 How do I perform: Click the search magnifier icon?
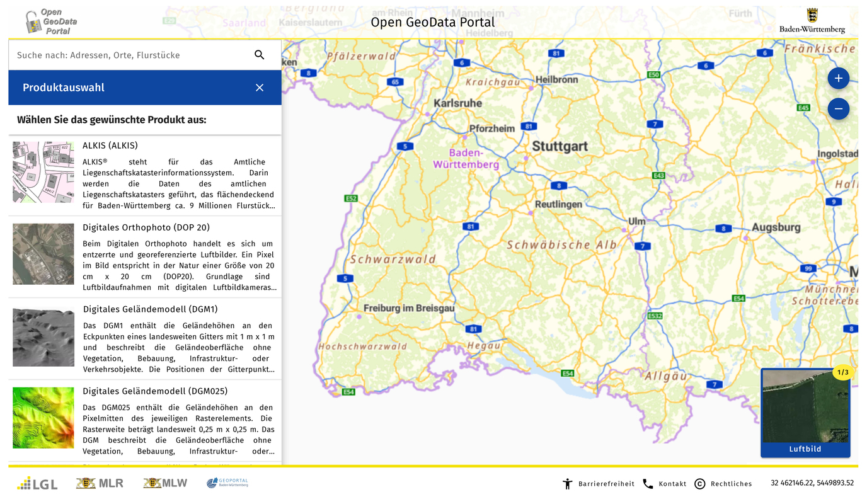(259, 55)
